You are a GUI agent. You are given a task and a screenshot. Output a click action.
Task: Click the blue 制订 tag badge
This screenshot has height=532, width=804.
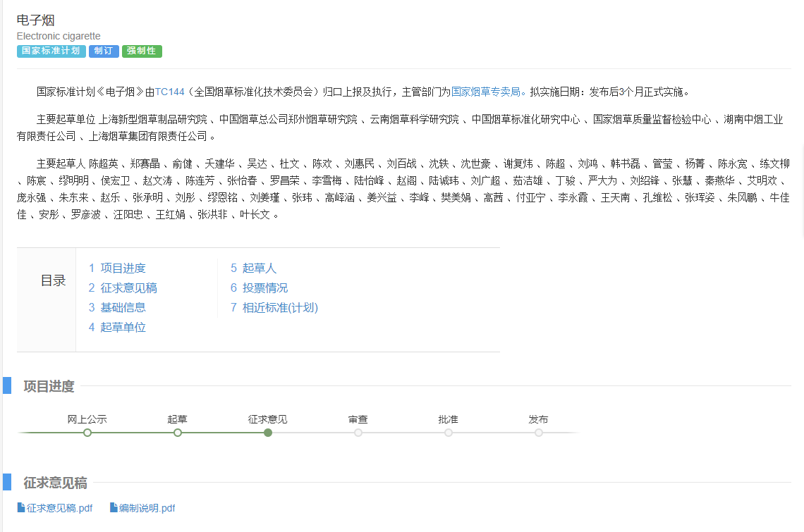[104, 51]
